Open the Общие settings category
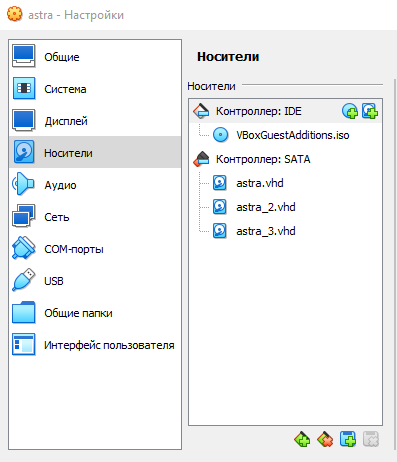The height and width of the screenshot is (462, 397). [95, 57]
